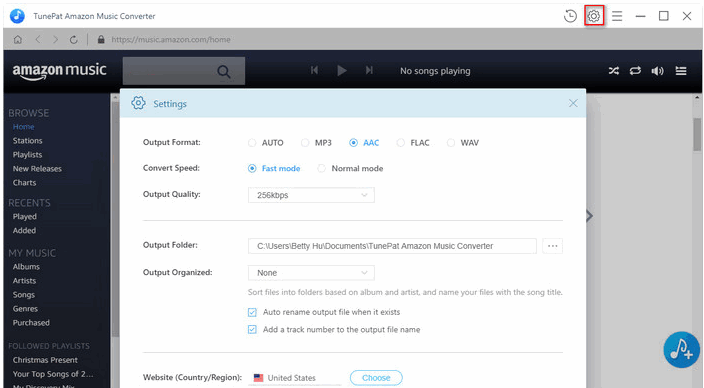Click the blue add-music floating button
The image size is (704, 388).
[x=682, y=350]
